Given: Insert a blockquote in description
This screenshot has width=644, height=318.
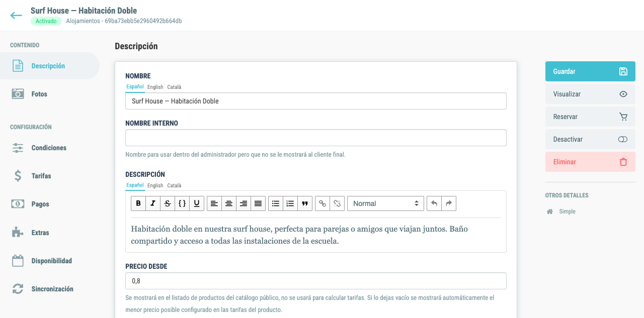Looking at the screenshot, I should [x=305, y=203].
